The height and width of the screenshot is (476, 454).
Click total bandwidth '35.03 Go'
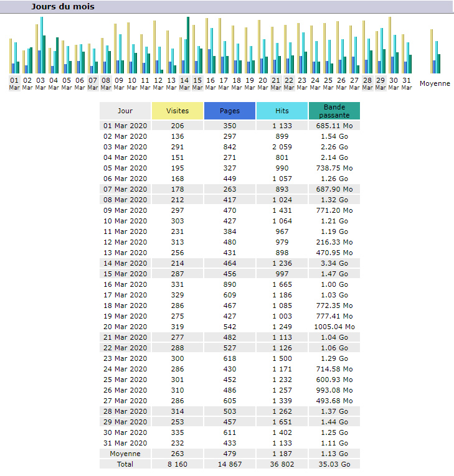pos(334,464)
